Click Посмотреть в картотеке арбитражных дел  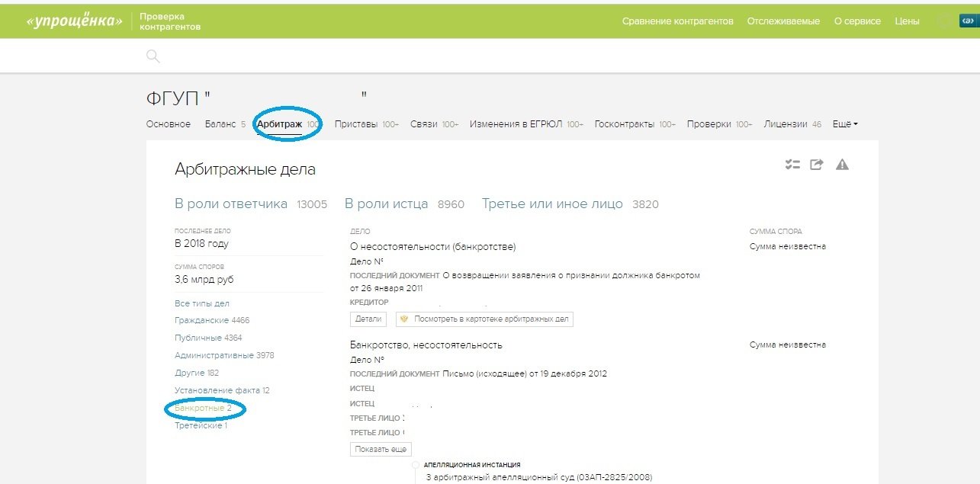[484, 319]
